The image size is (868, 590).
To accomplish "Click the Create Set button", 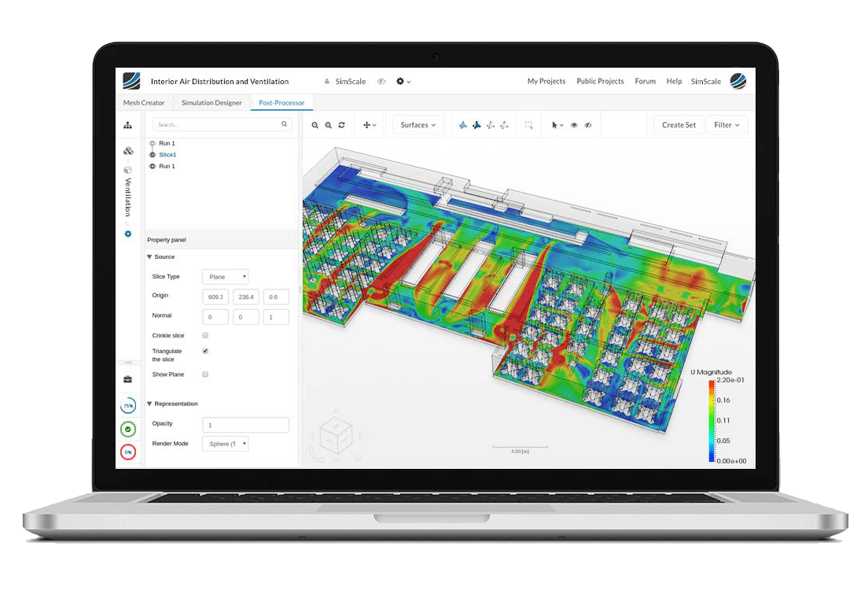I will [679, 125].
